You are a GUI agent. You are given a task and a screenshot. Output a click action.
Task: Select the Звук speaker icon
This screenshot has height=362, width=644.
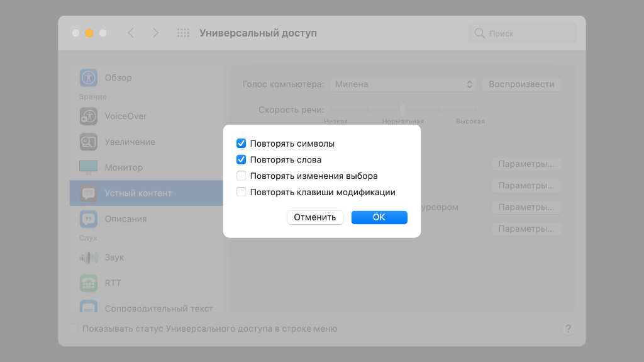(88, 257)
